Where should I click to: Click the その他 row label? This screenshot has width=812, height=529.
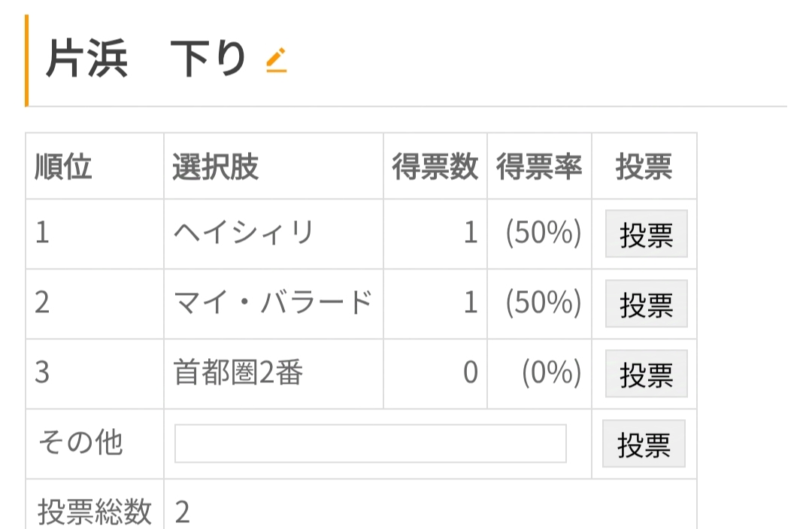pos(80,442)
